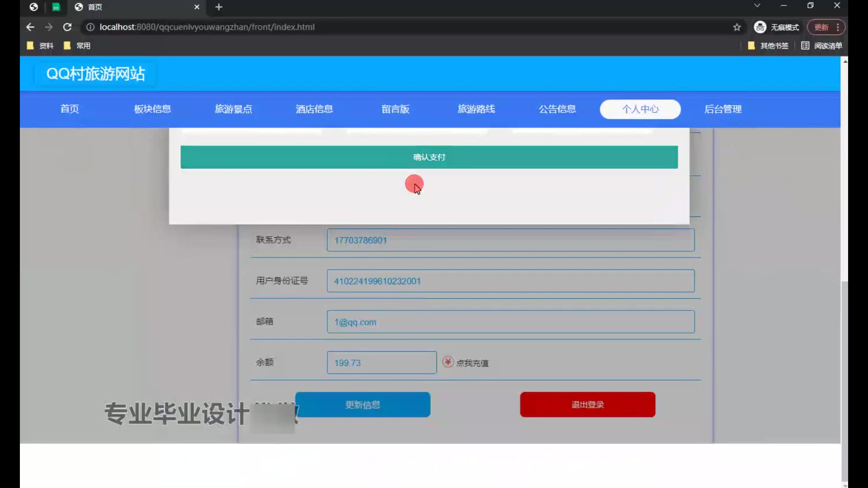Select the 后台管理 navigation item
The height and width of the screenshot is (488, 868).
pyautogui.click(x=722, y=109)
